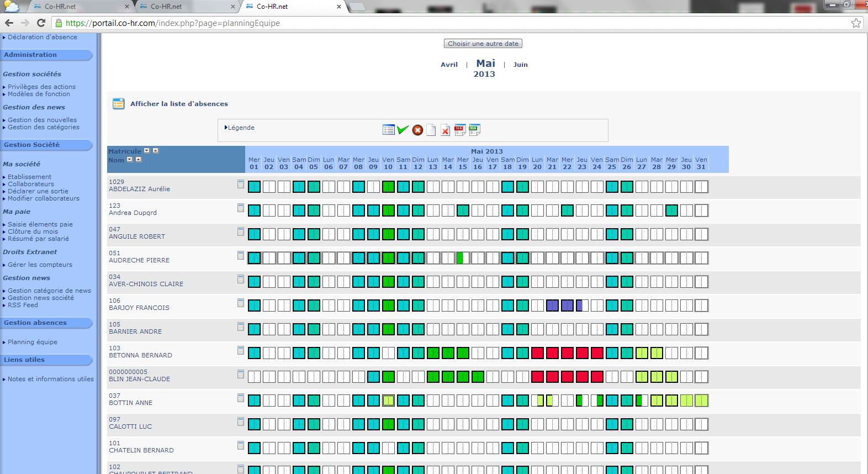This screenshot has width=868, height=474.
Task: Click the blue list icon in the legend bar
Action: tap(388, 130)
